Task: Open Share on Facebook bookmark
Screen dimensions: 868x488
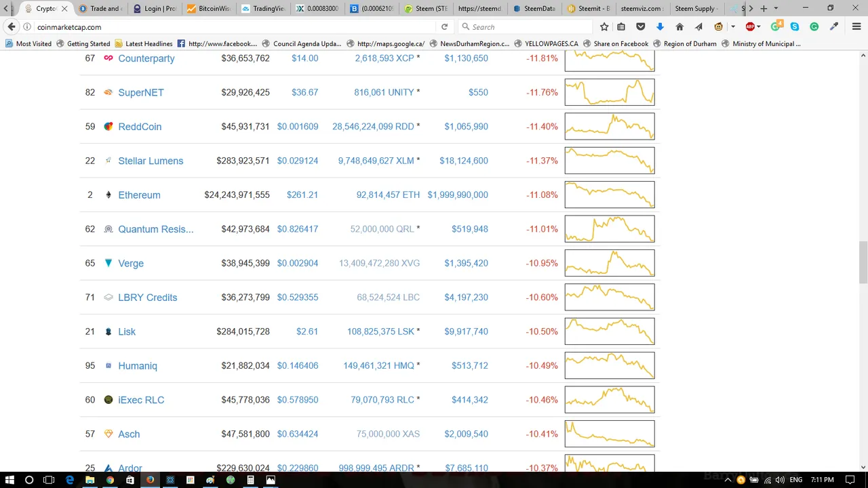Action: (x=616, y=43)
